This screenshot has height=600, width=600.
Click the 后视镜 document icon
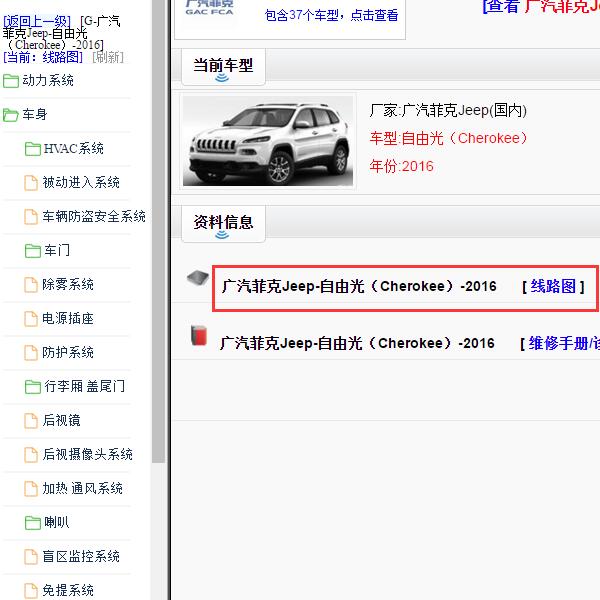(31, 421)
